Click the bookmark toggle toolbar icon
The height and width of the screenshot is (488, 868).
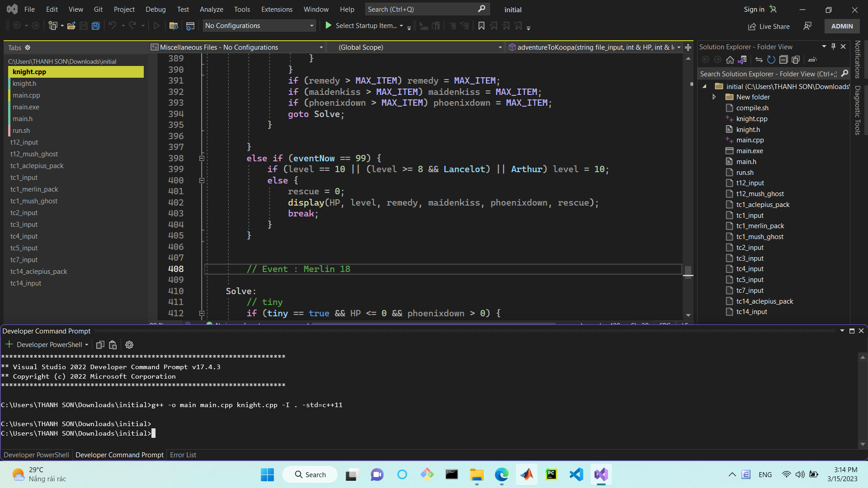481,26
